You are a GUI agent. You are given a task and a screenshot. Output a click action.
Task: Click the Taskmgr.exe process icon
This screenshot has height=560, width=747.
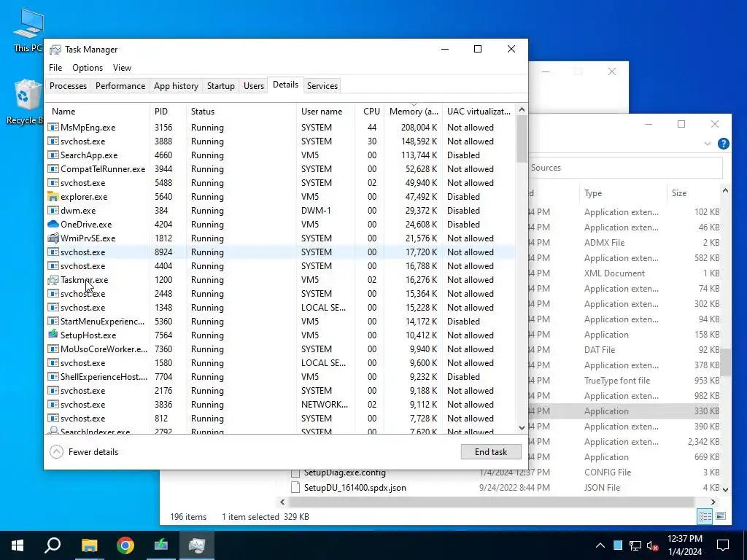[x=53, y=280]
